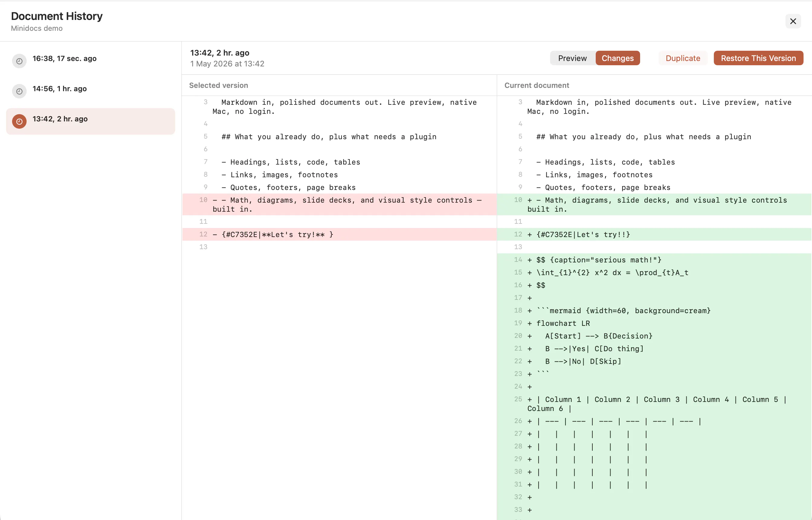Switch to the Changes tab

point(617,58)
